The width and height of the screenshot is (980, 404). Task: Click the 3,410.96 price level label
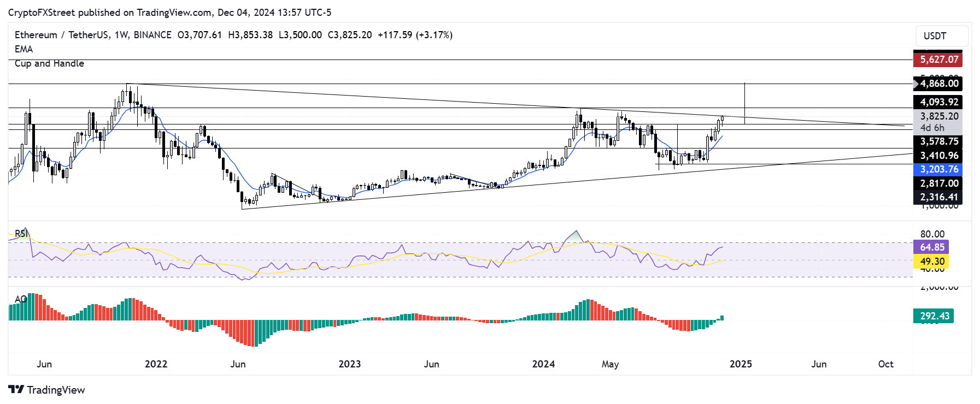pos(938,156)
